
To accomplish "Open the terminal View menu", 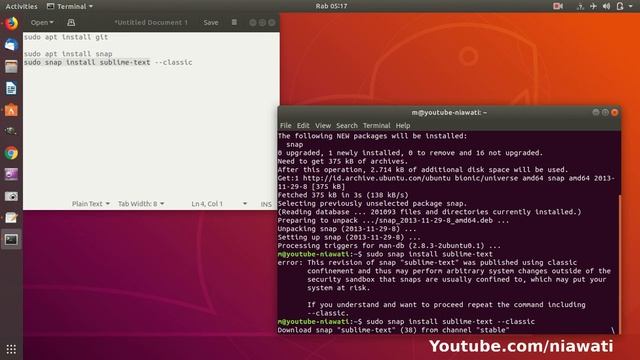I will [322, 125].
